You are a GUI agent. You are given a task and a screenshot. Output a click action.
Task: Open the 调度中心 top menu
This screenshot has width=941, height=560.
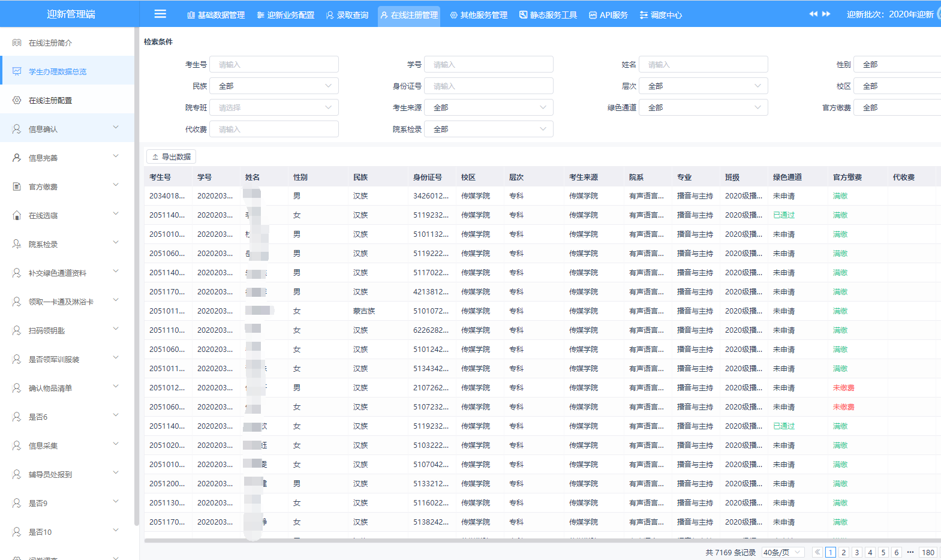(661, 15)
